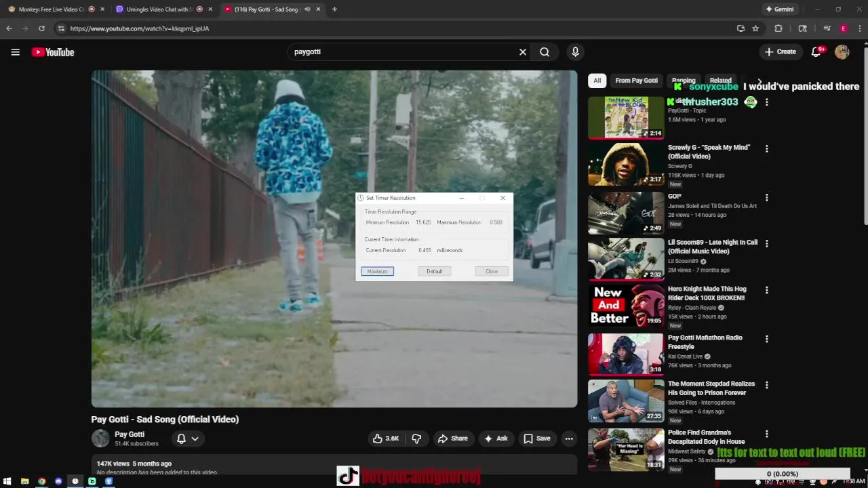This screenshot has height=488, width=868.
Task: Share the Sad Song video
Action: coord(452,439)
